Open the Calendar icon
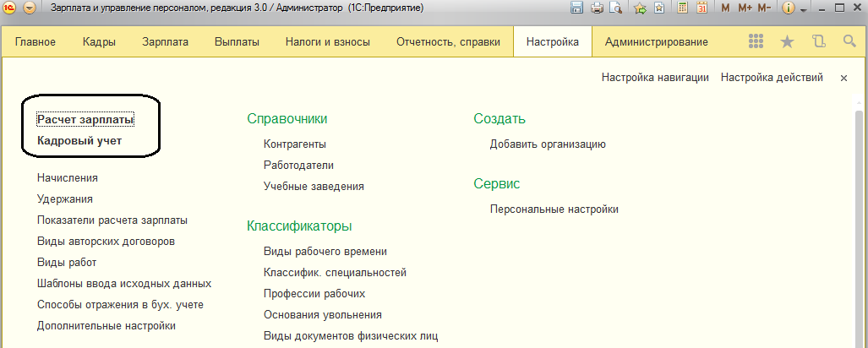 click(x=702, y=8)
